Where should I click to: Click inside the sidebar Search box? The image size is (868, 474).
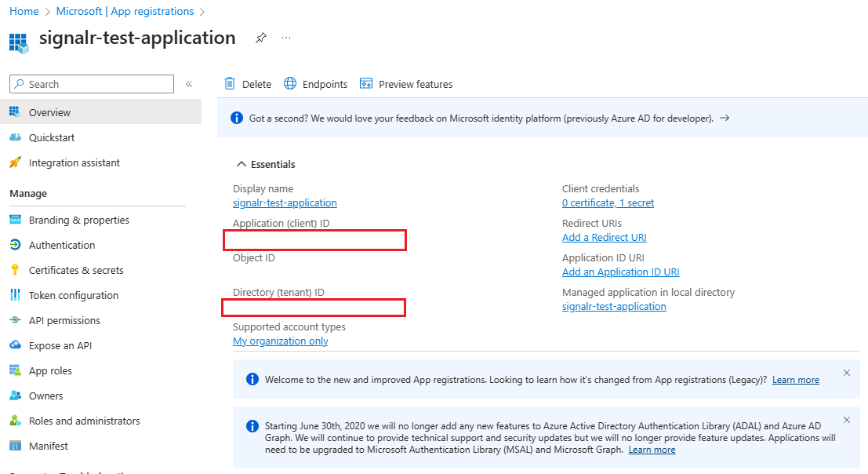click(90, 84)
